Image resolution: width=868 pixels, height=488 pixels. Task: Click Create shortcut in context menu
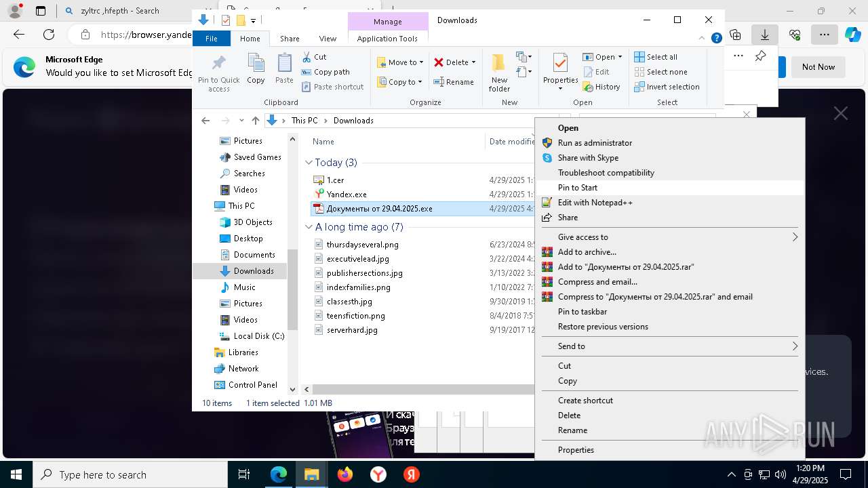[x=669, y=401]
